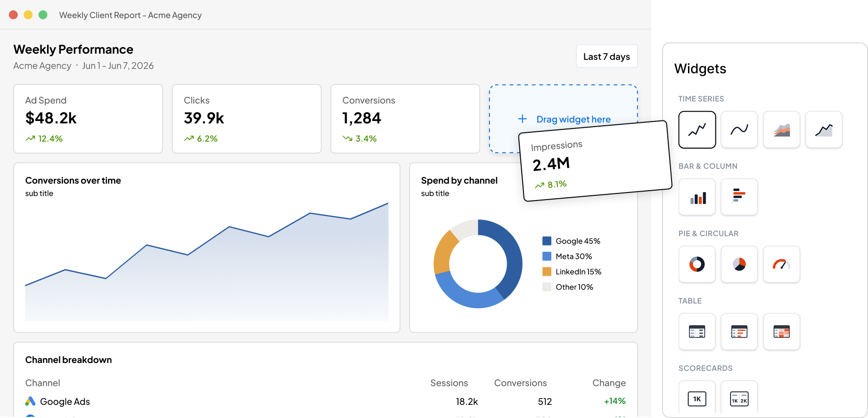Click the Meta 30% legend color swatch
This screenshot has width=868, height=418.
click(x=547, y=256)
